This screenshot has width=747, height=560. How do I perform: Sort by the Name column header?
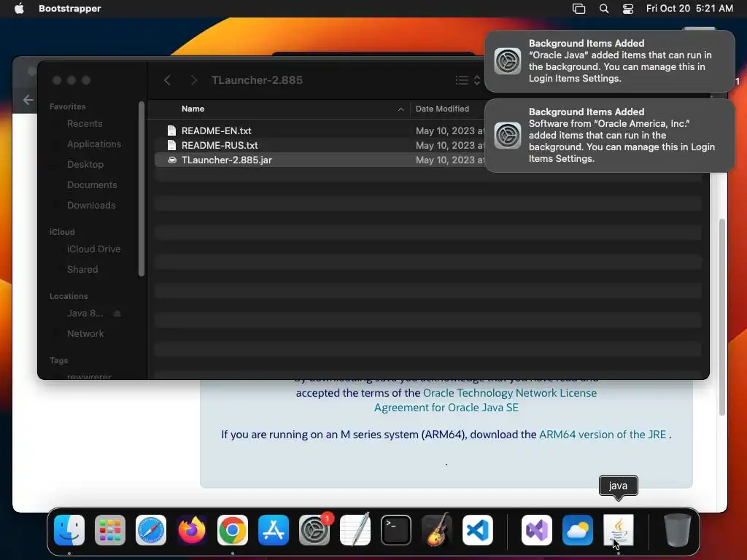coord(193,109)
